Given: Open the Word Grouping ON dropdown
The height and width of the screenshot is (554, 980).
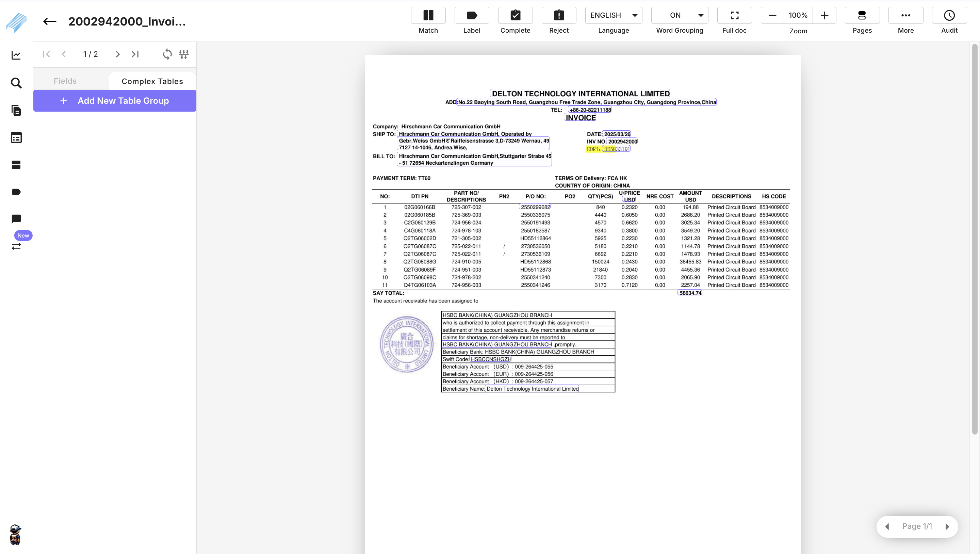Looking at the screenshot, I should (680, 16).
